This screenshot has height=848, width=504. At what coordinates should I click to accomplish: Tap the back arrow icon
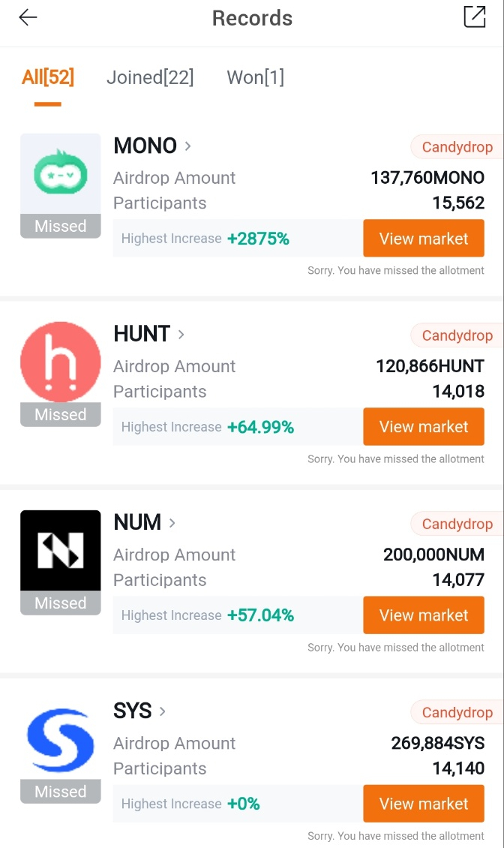(x=28, y=18)
